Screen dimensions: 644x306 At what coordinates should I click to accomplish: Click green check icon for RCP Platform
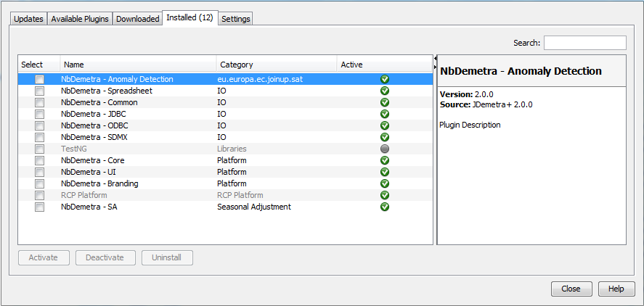coord(385,195)
